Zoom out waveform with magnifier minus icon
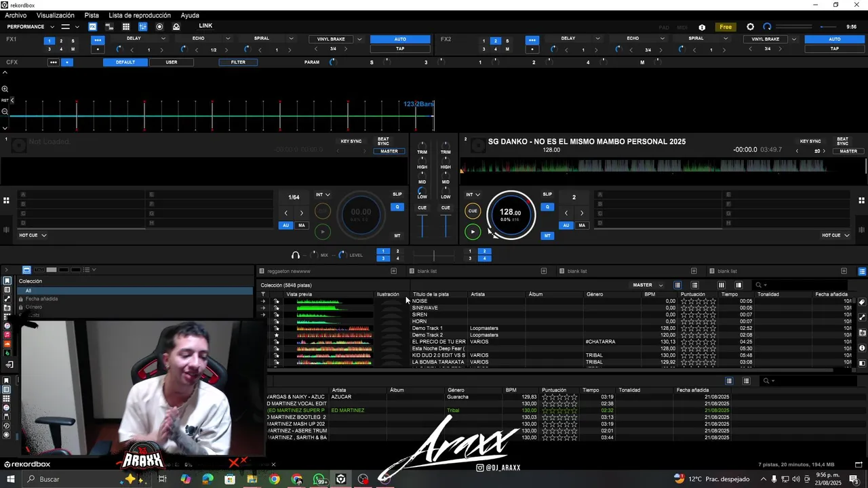 (x=5, y=112)
